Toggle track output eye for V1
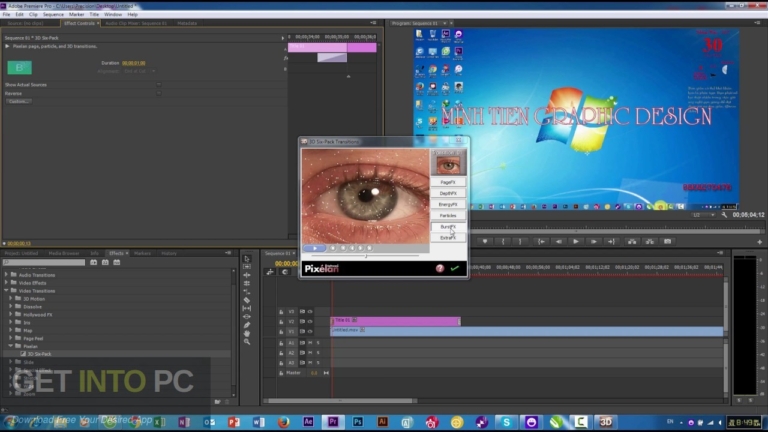 point(310,332)
